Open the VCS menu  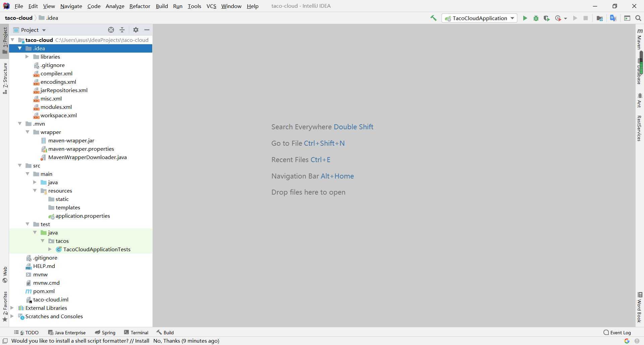[x=211, y=6]
